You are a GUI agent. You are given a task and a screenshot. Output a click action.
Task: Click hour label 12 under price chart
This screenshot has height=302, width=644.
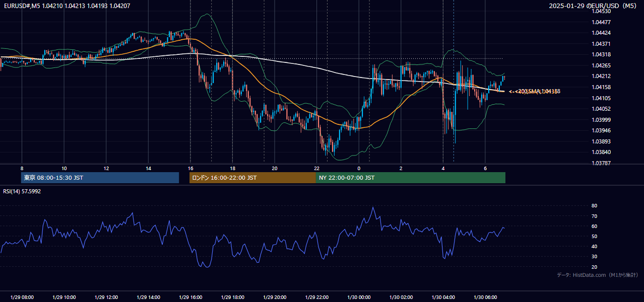[106, 168]
